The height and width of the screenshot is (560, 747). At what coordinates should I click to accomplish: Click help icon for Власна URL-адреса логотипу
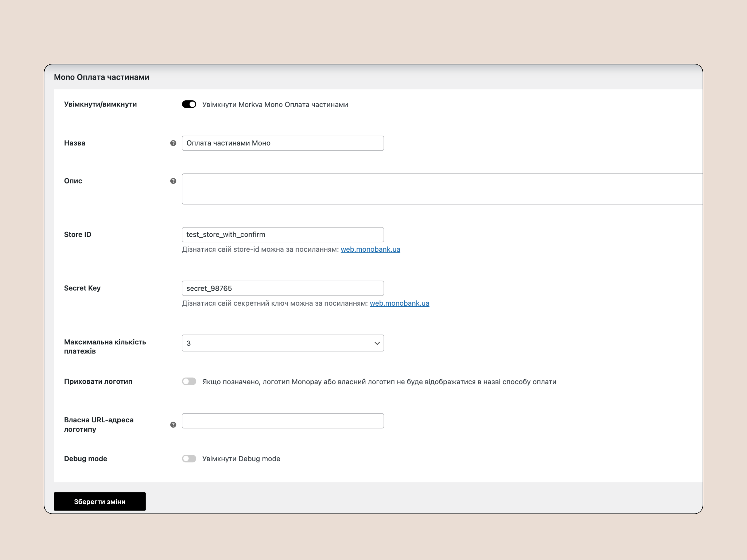[x=173, y=425]
